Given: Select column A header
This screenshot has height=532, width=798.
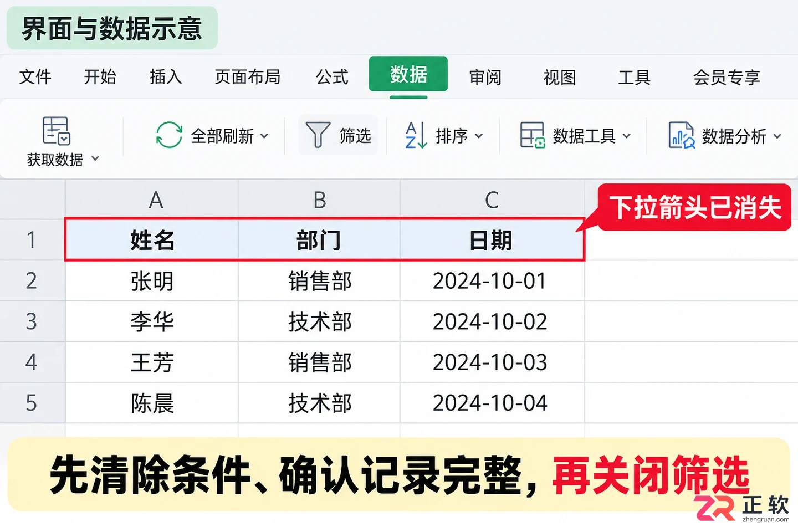Looking at the screenshot, I should pyautogui.click(x=152, y=199).
